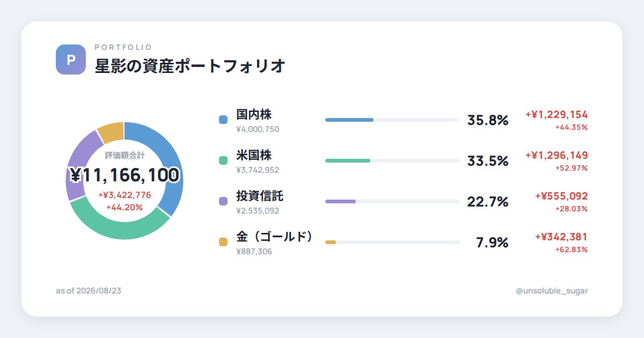This screenshot has height=338, width=644.
Task: Click the 国内株 allocation progress bar
Action: tap(392, 120)
